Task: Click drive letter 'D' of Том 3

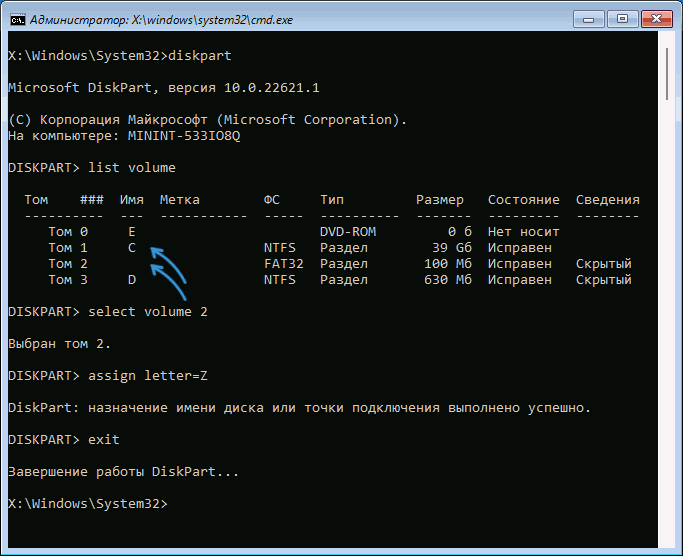Action: pyautogui.click(x=132, y=280)
